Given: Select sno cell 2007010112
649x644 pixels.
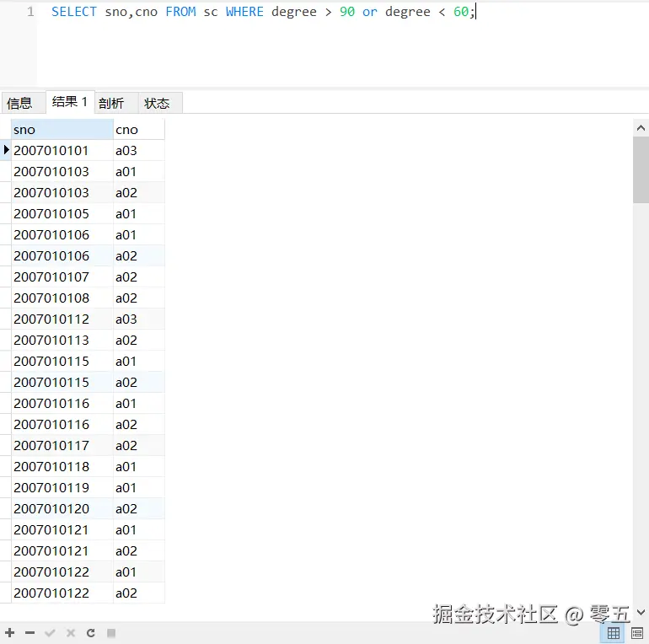Looking at the screenshot, I should click(x=62, y=319).
